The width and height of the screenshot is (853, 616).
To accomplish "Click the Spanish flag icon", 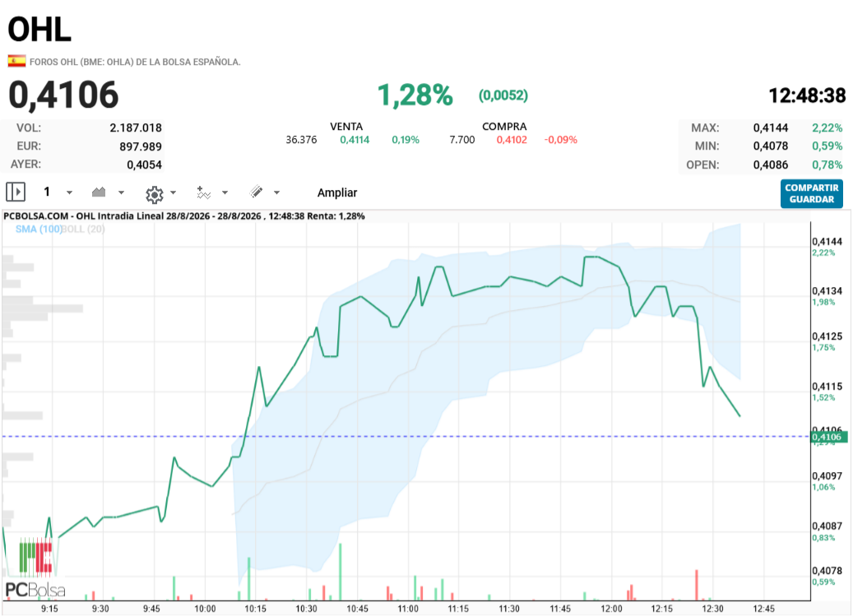I will point(17,61).
